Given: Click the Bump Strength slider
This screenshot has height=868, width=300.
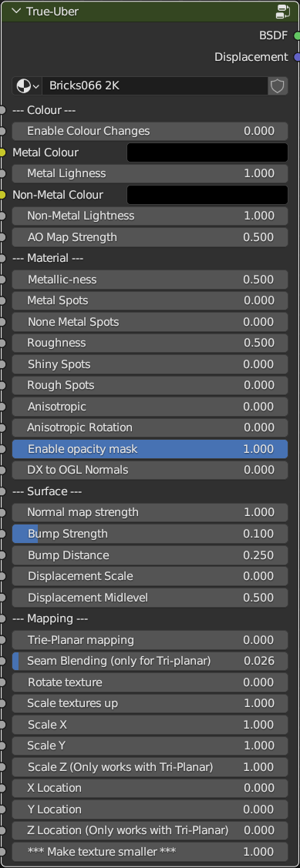Looking at the screenshot, I should click(x=150, y=534).
